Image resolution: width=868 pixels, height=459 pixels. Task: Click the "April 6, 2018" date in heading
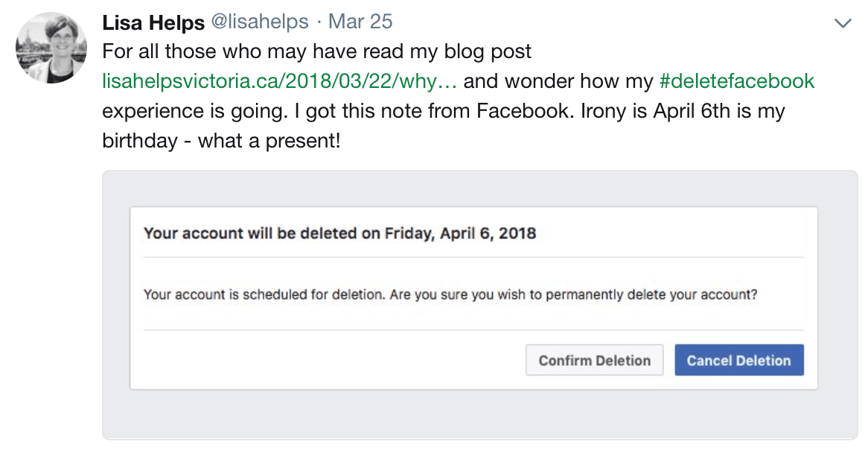pyautogui.click(x=488, y=233)
